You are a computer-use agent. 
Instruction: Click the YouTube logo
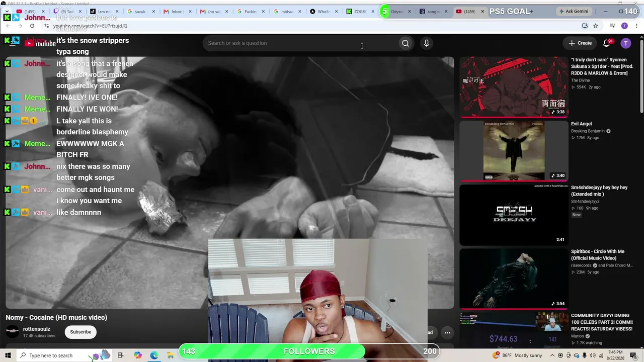tap(40, 44)
